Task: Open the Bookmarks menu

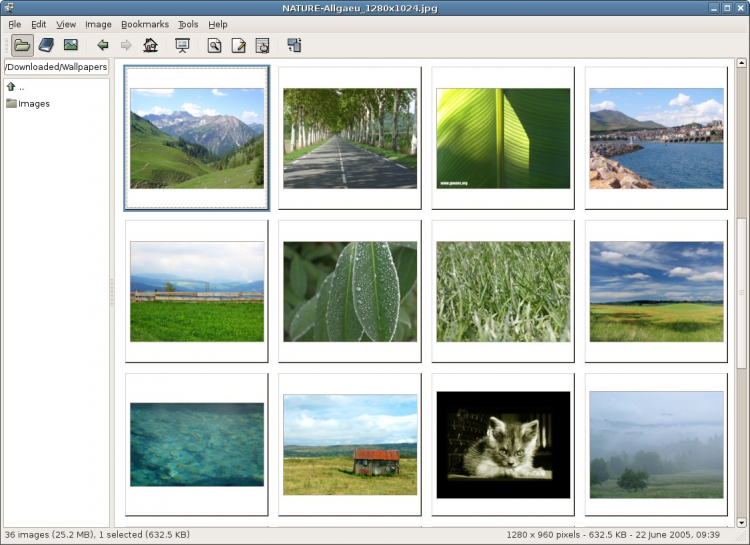Action: [x=145, y=24]
